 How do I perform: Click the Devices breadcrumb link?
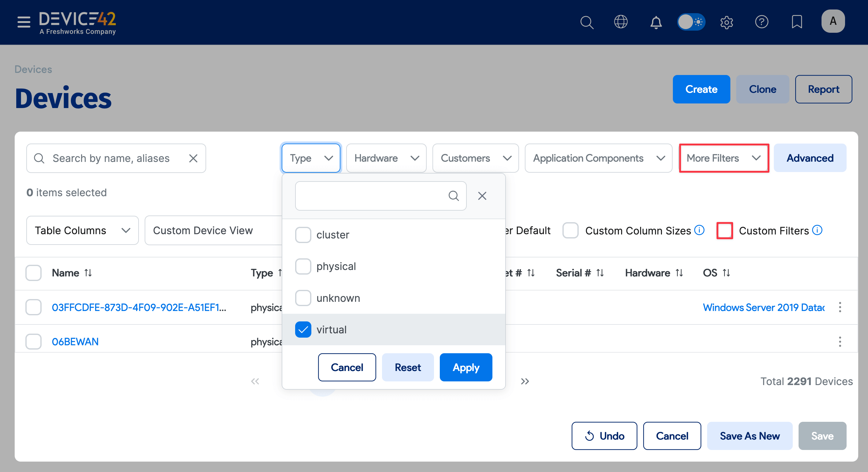(33, 69)
